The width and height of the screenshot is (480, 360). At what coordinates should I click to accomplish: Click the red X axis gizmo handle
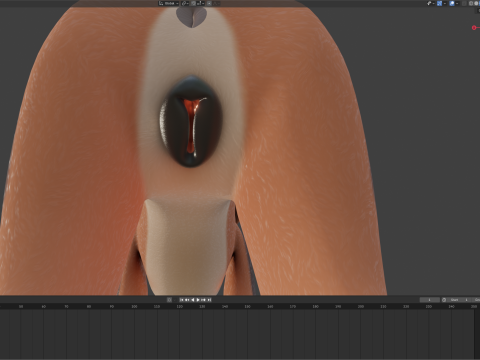tap(474, 28)
